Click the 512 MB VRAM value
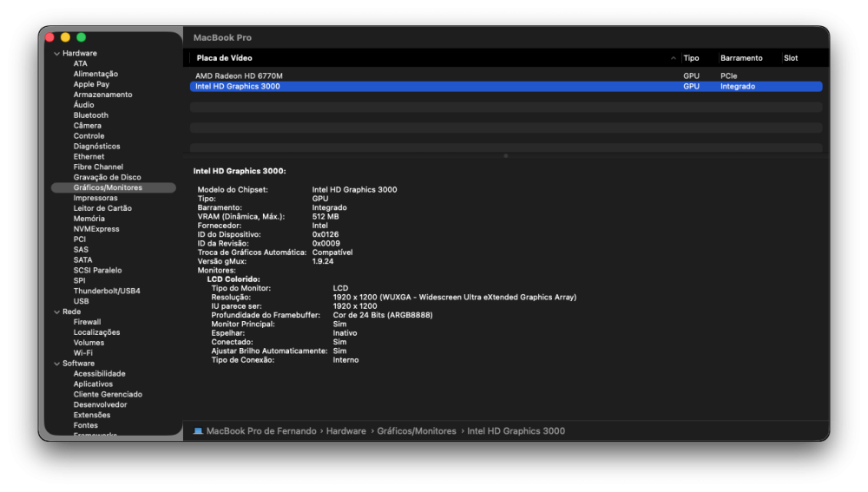 point(325,217)
